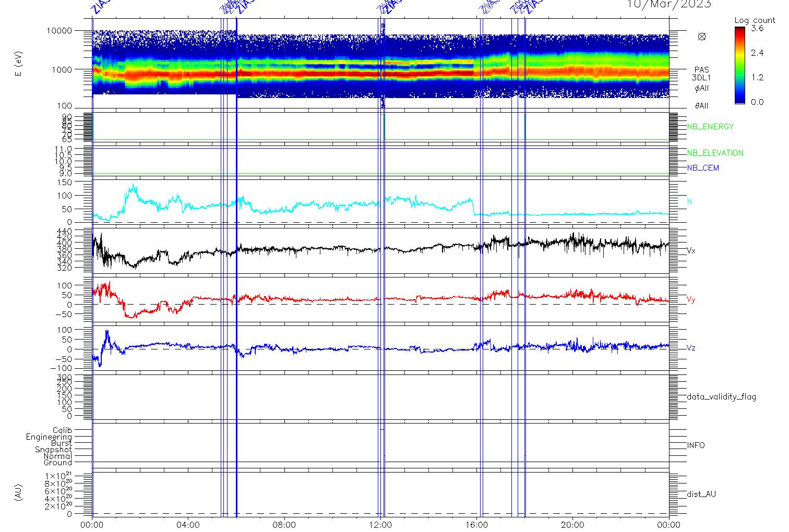Click the green NB_ELEVATION panel label
Image resolution: width=789 pixels, height=532 pixels.
tap(715, 153)
